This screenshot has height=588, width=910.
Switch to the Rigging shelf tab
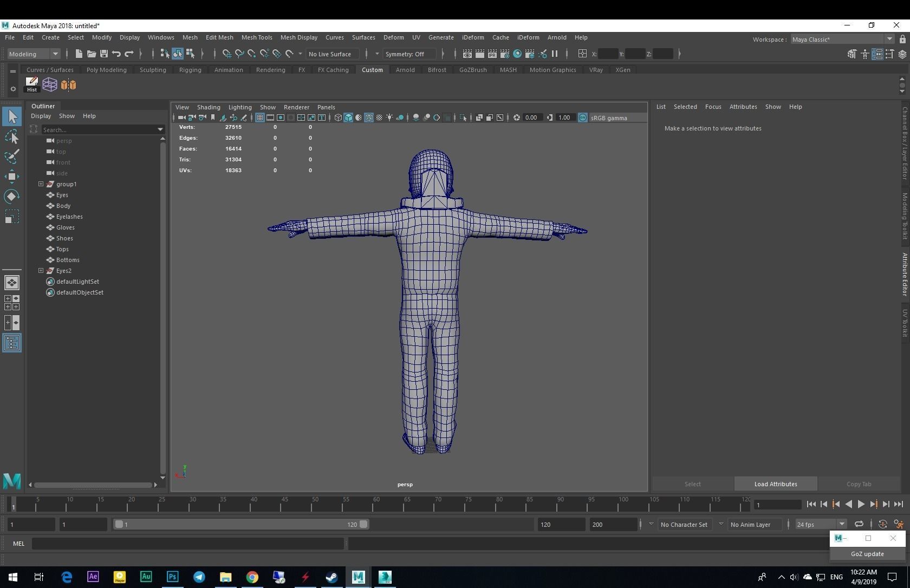pos(190,70)
